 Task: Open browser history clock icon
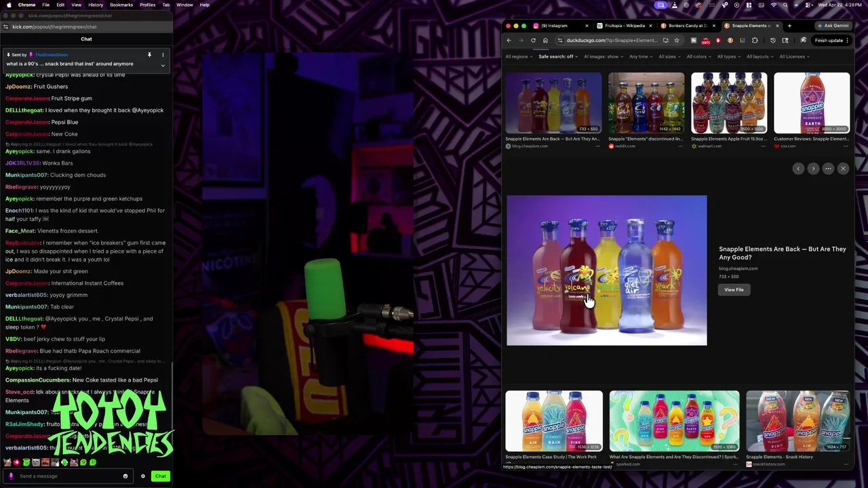pos(772,41)
